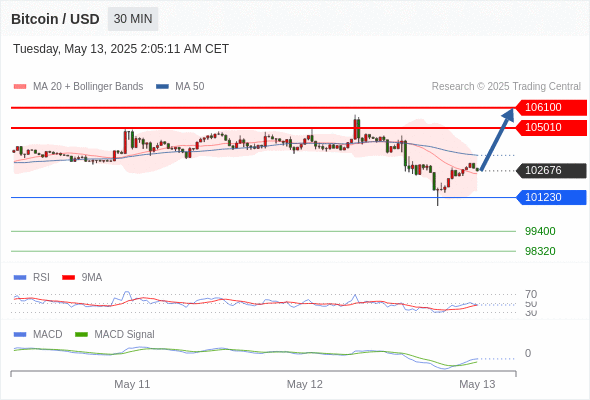The width and height of the screenshot is (590, 400).
Task: Click the RSI blue legend swatch
Action: pyautogui.click(x=20, y=278)
